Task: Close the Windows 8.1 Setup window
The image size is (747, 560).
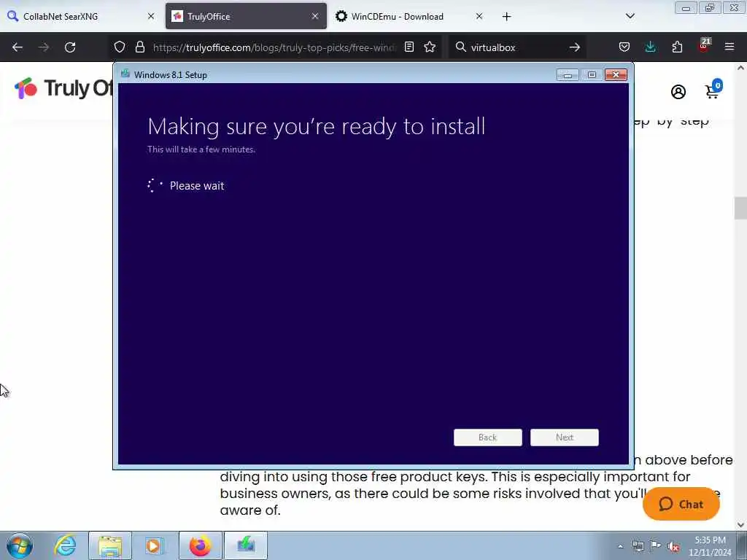Action: pos(616,75)
